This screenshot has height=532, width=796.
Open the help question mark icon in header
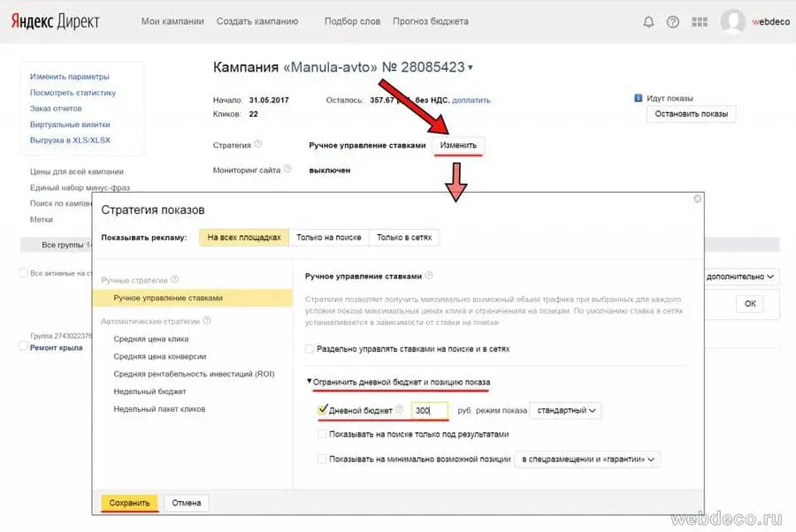673,22
